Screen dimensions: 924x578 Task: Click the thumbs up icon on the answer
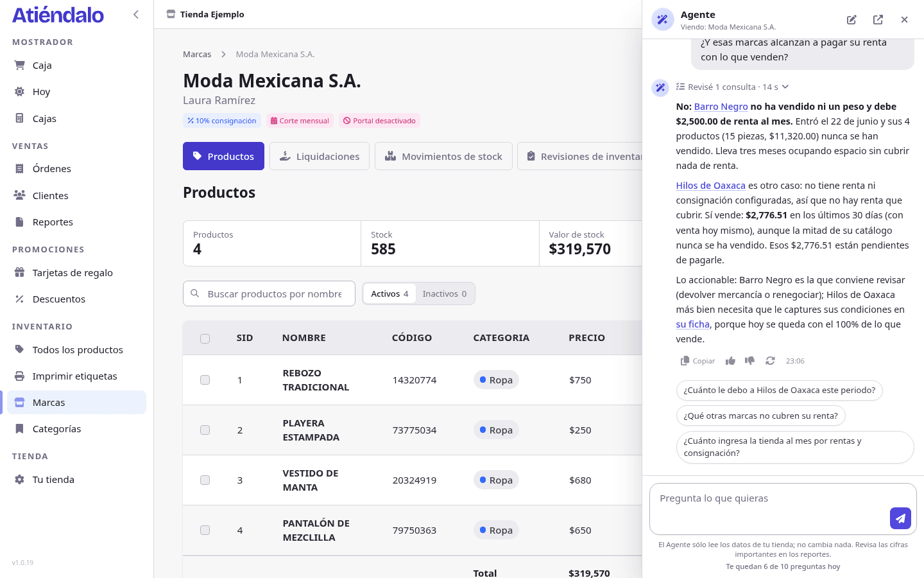730,361
